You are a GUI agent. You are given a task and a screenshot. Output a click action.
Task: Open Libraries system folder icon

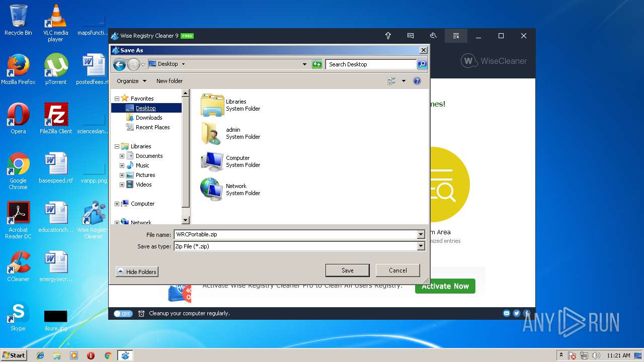tap(212, 105)
